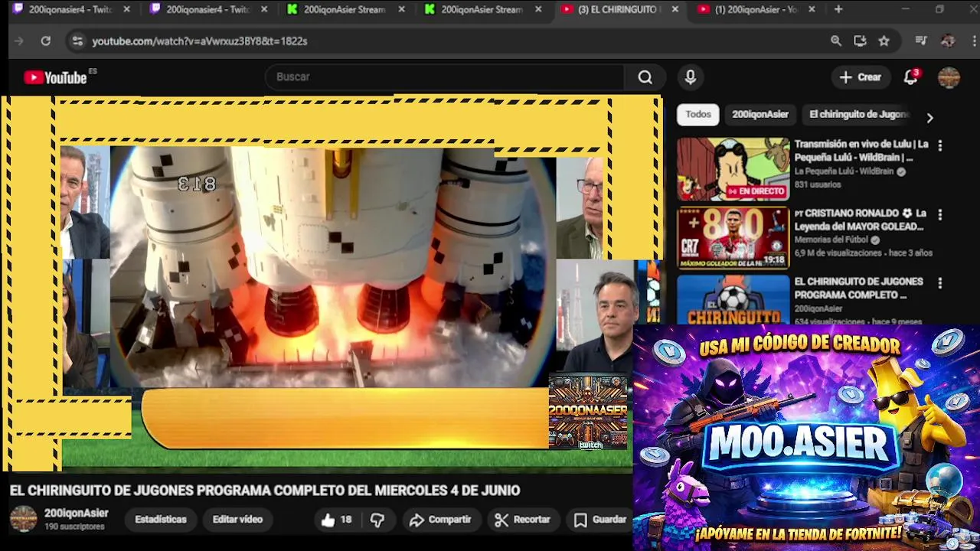Image resolution: width=980 pixels, height=551 pixels.
Task: Show more filter chips with right arrow
Action: (x=929, y=118)
